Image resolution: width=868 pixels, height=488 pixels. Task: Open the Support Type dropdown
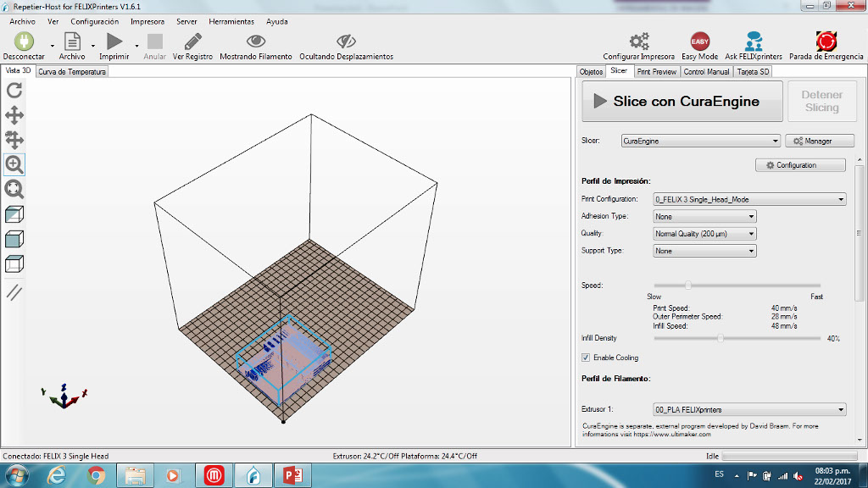(704, 251)
